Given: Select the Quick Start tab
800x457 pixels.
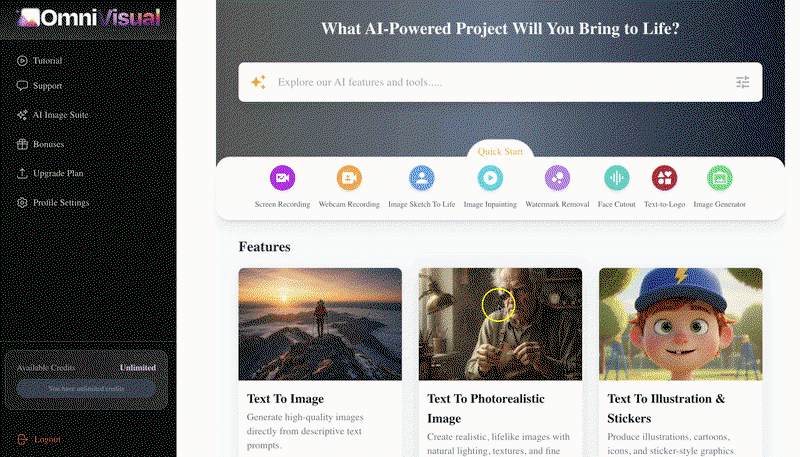Looking at the screenshot, I should pos(500,151).
